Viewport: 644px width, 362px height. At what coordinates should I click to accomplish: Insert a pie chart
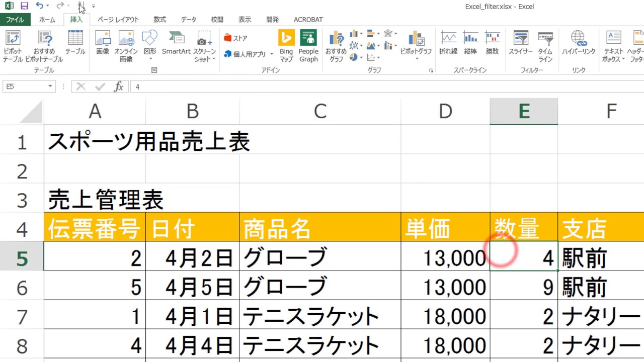click(x=356, y=57)
